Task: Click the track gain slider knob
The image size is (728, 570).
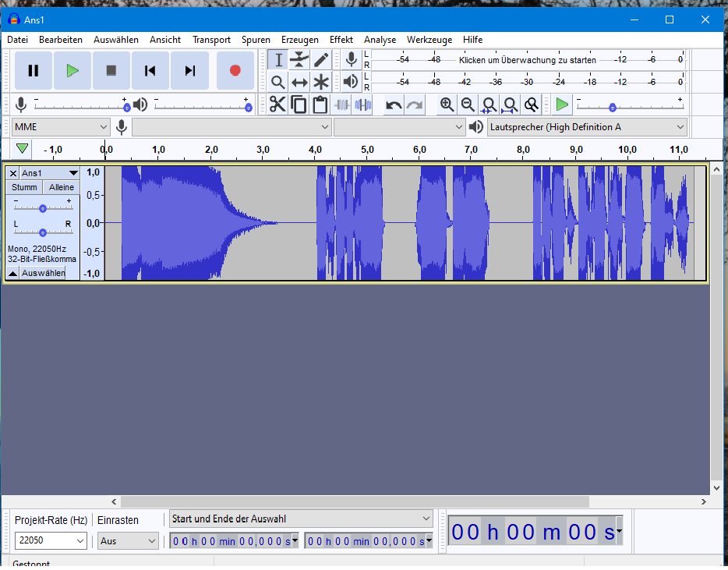Action: (x=43, y=208)
